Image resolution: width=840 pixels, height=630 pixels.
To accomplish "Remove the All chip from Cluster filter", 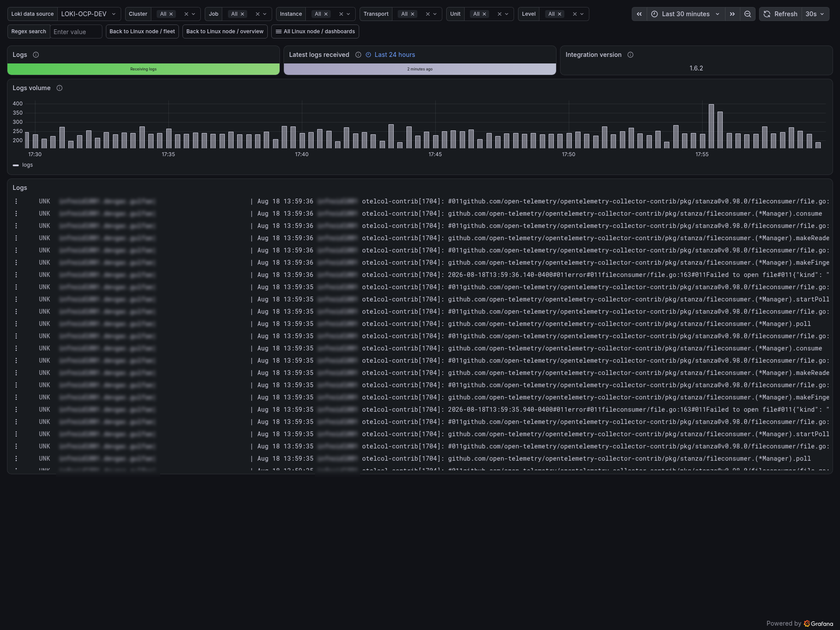I will point(171,14).
